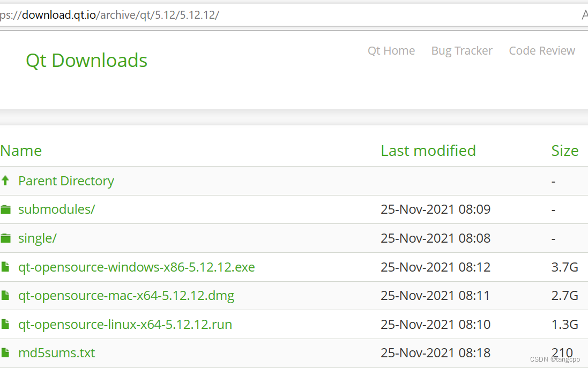Click the folder icon beside single/
588x368 pixels.
6,238
